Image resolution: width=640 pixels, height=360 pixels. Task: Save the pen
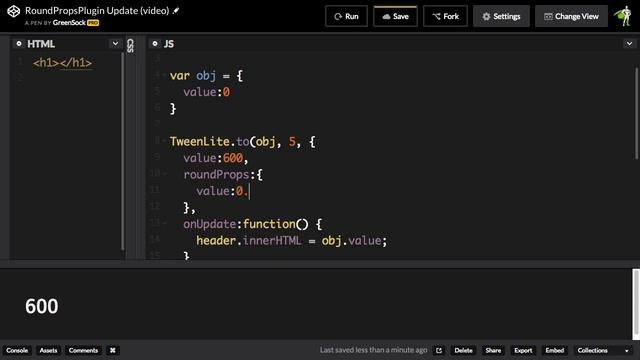click(x=395, y=16)
